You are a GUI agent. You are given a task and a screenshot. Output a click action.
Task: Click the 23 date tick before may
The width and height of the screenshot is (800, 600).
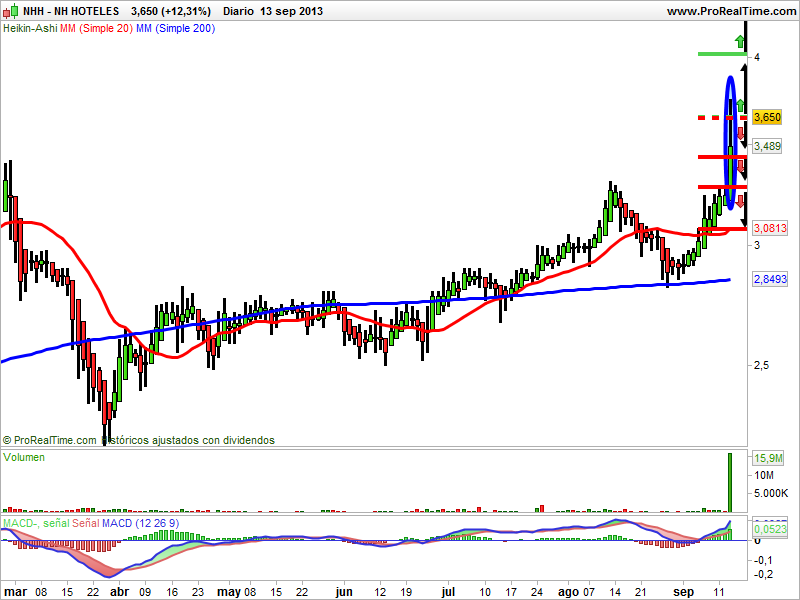click(197, 592)
